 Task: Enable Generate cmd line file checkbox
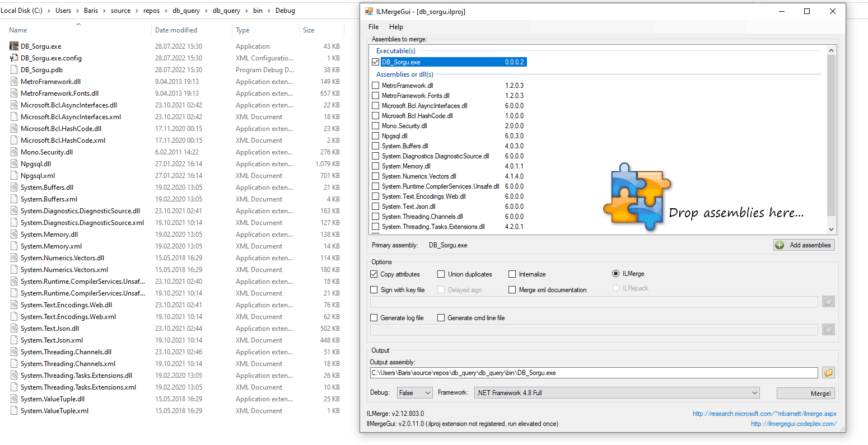[x=441, y=318]
